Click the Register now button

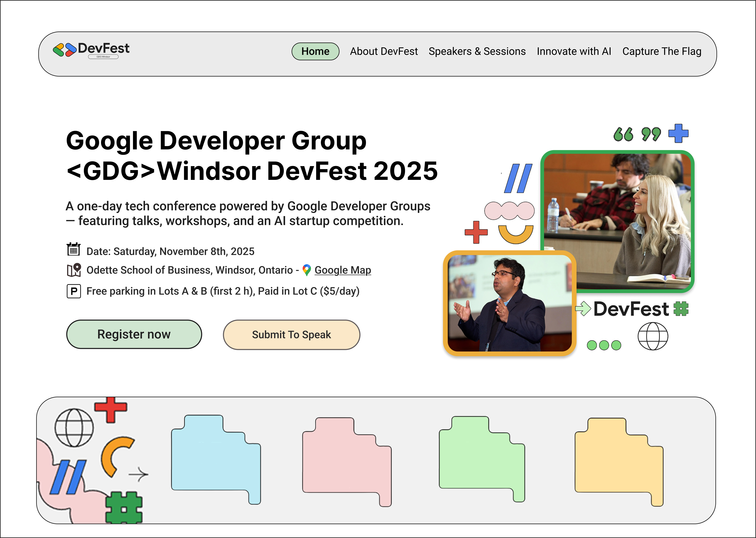[134, 334]
